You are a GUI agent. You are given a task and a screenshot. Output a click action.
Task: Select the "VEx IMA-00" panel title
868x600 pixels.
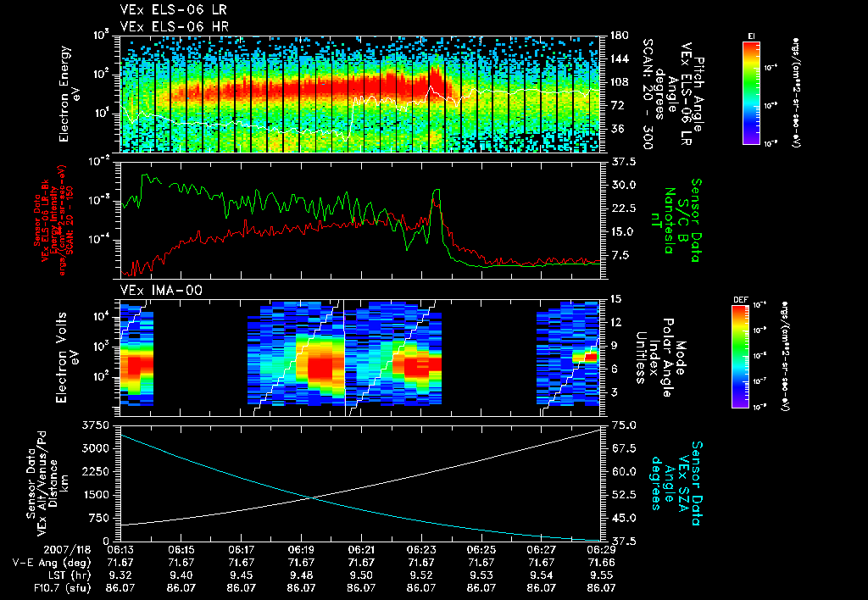(x=161, y=290)
